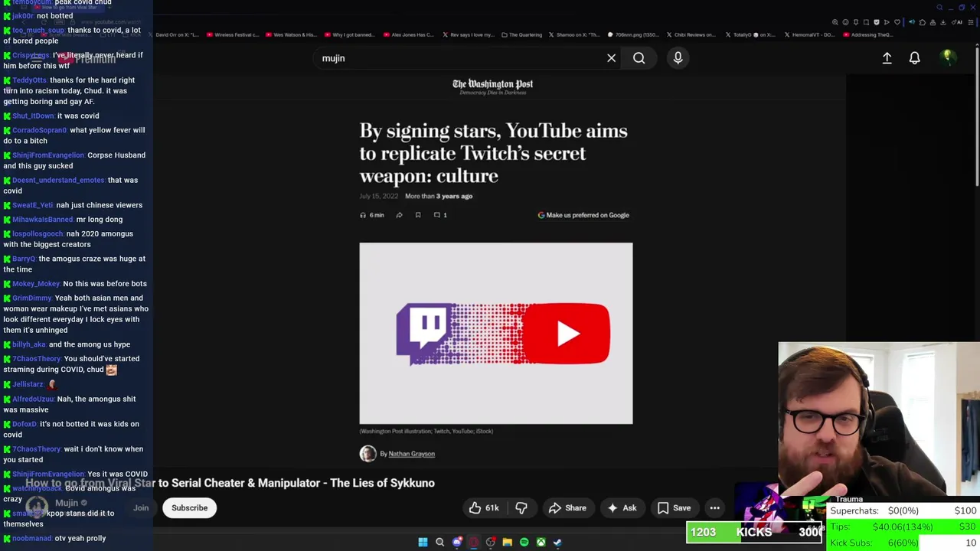Open File Explorer from taskbar
Screen dimensions: 980x551
[x=507, y=543]
